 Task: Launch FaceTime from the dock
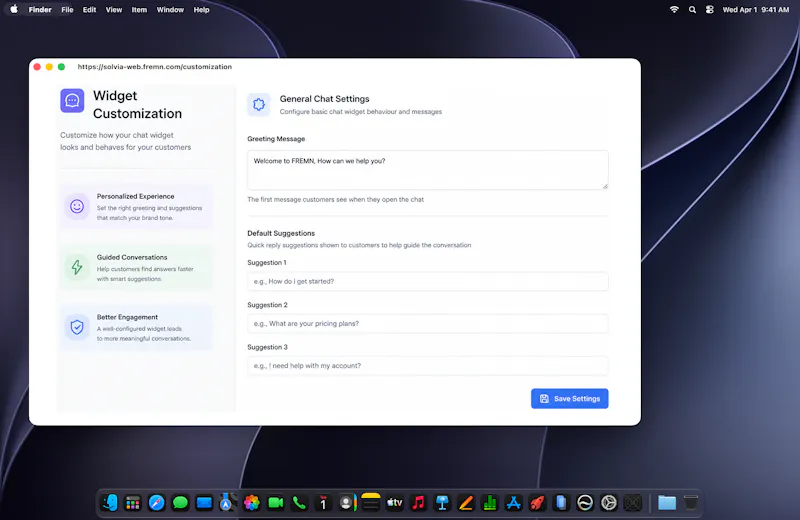click(x=276, y=503)
